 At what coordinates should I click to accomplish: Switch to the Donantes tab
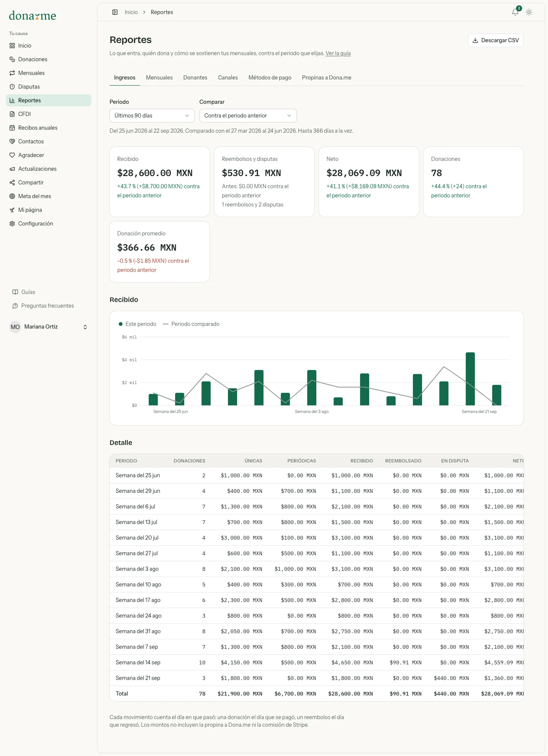point(195,78)
